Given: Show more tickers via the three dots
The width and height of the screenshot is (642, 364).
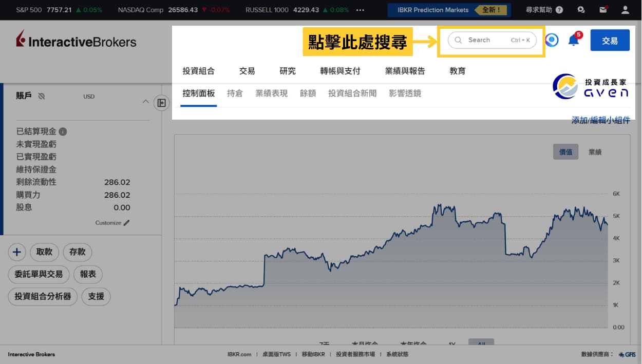Looking at the screenshot, I should (360, 10).
